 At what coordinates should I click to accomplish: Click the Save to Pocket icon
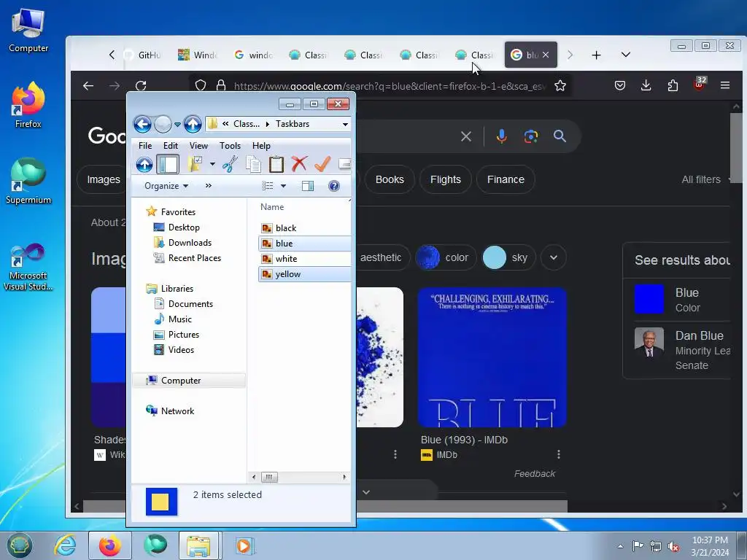(620, 86)
